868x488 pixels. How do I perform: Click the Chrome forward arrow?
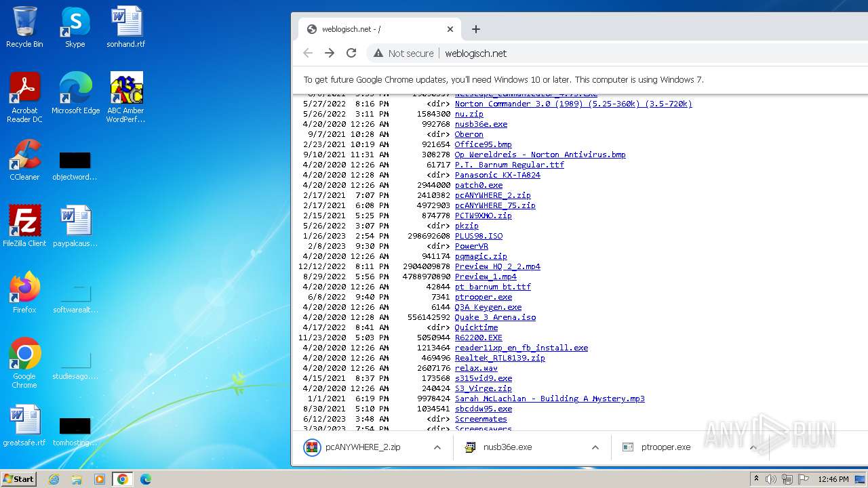tap(330, 53)
